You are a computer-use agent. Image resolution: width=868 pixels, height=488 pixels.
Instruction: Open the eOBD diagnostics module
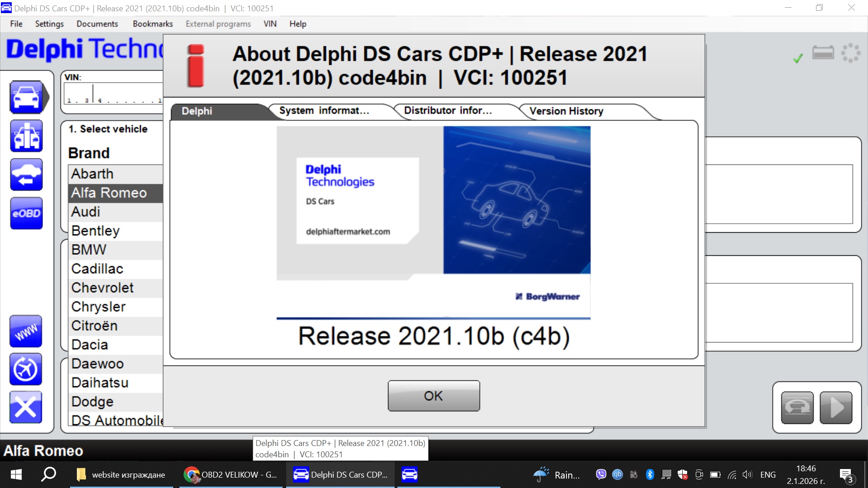[26, 213]
